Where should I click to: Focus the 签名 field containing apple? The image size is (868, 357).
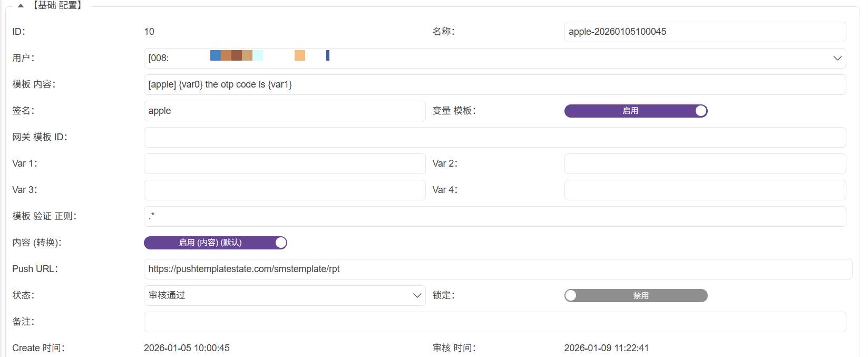(x=284, y=111)
